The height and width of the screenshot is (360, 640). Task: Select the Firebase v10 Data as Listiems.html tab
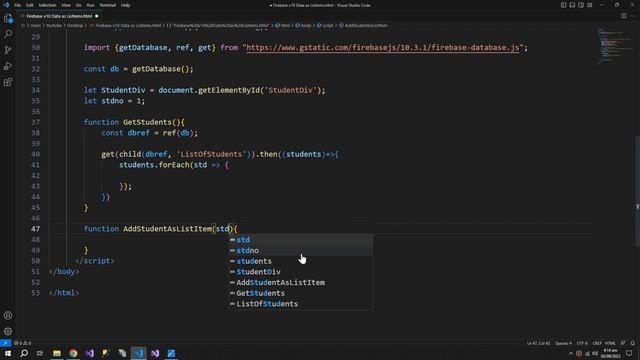click(60, 16)
